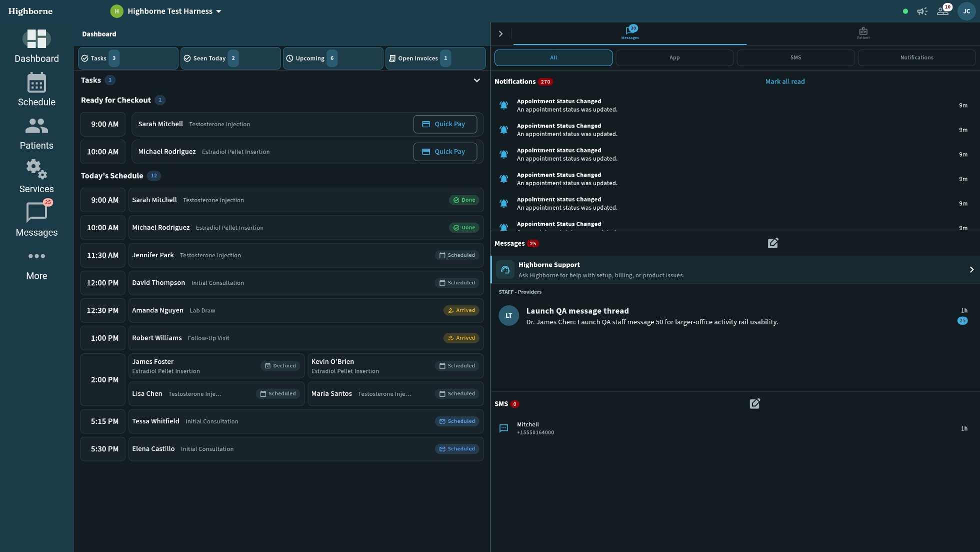
Task: Switch to the Patient panel tab
Action: (863, 33)
